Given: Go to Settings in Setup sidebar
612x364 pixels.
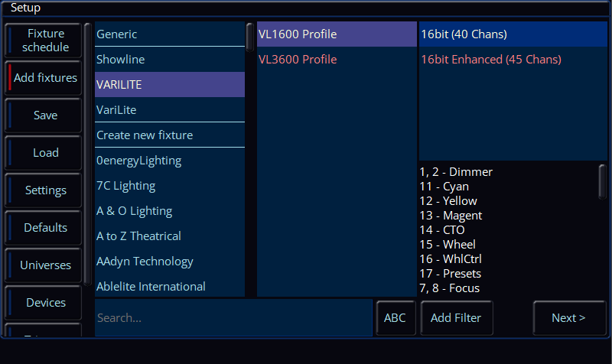Looking at the screenshot, I should click(44, 190).
